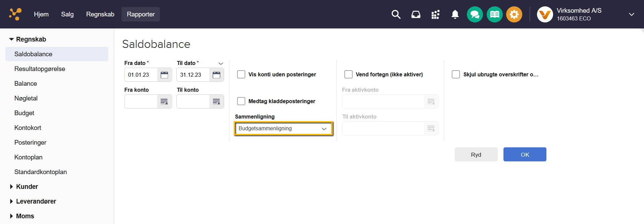644x224 pixels.
Task: Open the green chat bubbles icon
Action: [475, 14]
